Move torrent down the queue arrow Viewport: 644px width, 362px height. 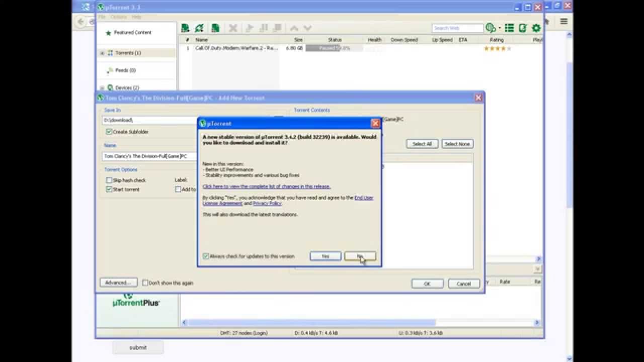(x=308, y=28)
